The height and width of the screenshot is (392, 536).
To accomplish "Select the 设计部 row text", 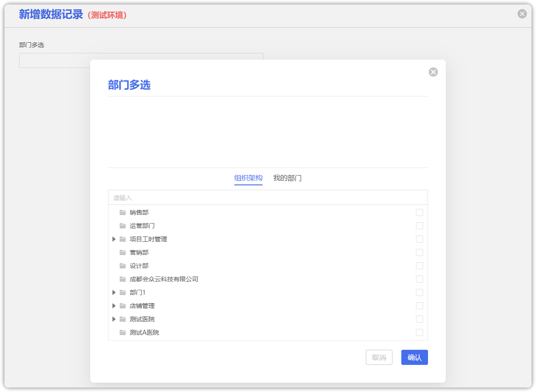I will [139, 266].
